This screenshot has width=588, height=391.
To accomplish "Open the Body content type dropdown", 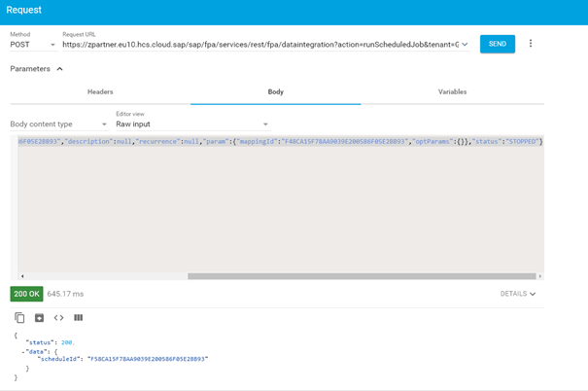I will click(59, 124).
